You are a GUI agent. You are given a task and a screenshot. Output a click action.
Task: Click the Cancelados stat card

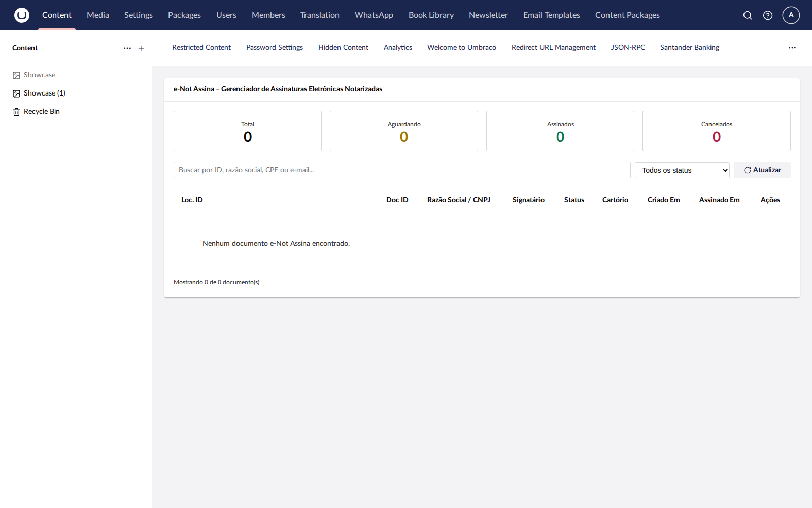[717, 131]
